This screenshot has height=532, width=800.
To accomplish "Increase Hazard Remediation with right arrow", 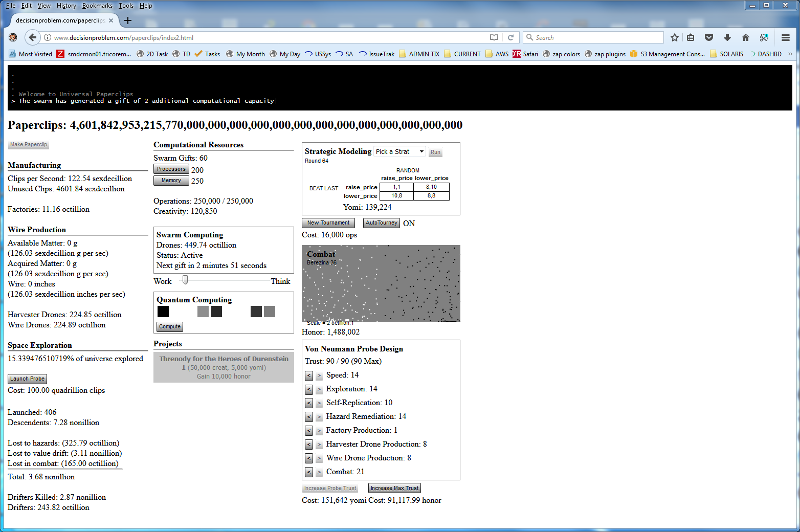I will pyautogui.click(x=319, y=417).
